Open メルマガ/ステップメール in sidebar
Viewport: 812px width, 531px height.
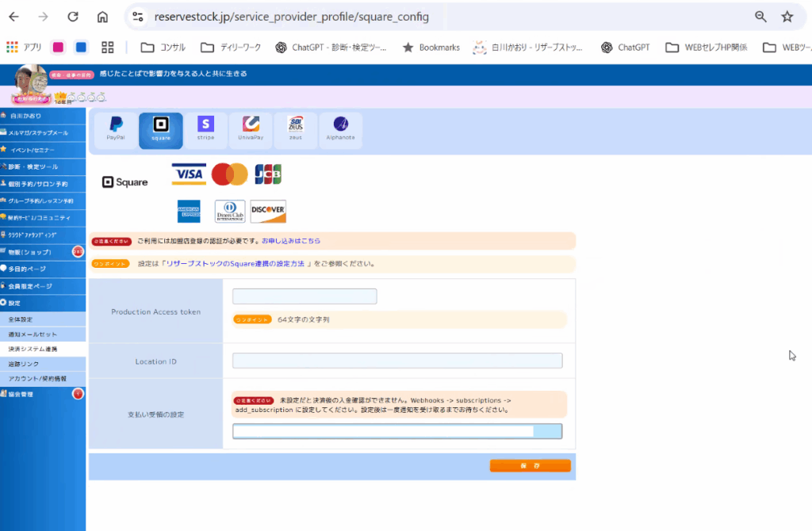click(43, 133)
